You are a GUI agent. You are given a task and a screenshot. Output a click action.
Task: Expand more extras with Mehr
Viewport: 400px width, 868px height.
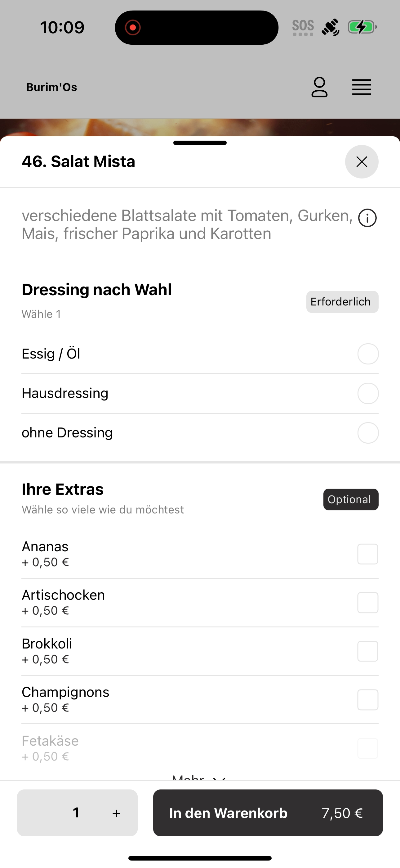click(x=199, y=777)
